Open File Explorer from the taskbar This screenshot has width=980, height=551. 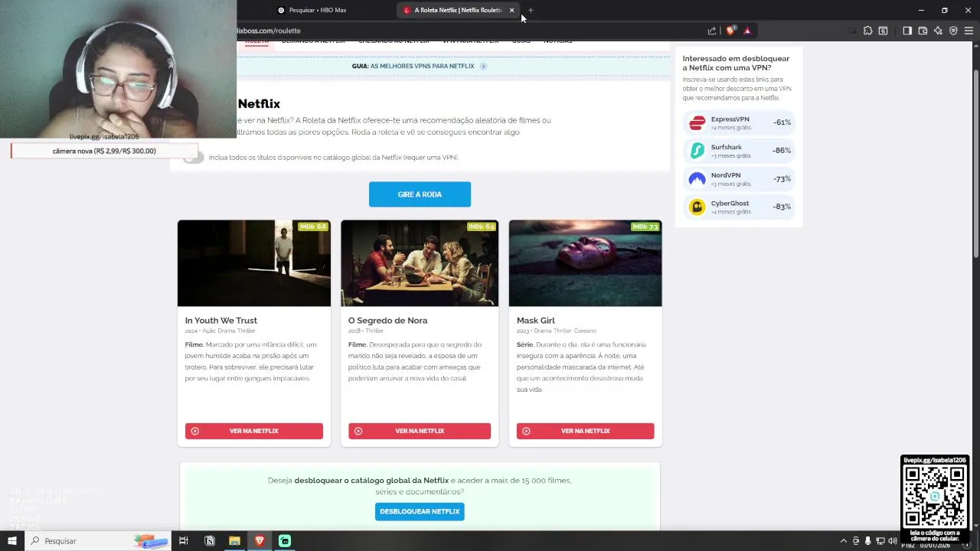(234, 541)
